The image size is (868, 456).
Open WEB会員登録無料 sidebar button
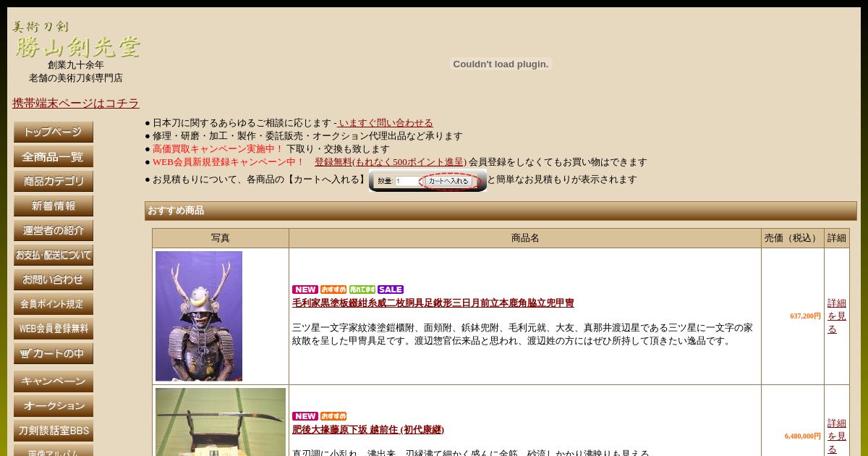coord(54,329)
